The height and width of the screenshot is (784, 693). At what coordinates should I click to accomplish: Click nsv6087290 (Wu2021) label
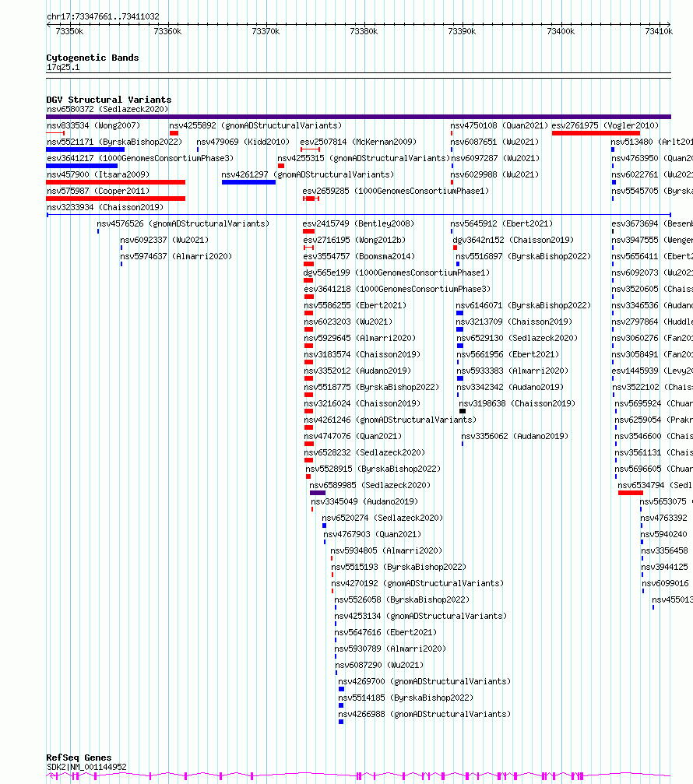(379, 666)
